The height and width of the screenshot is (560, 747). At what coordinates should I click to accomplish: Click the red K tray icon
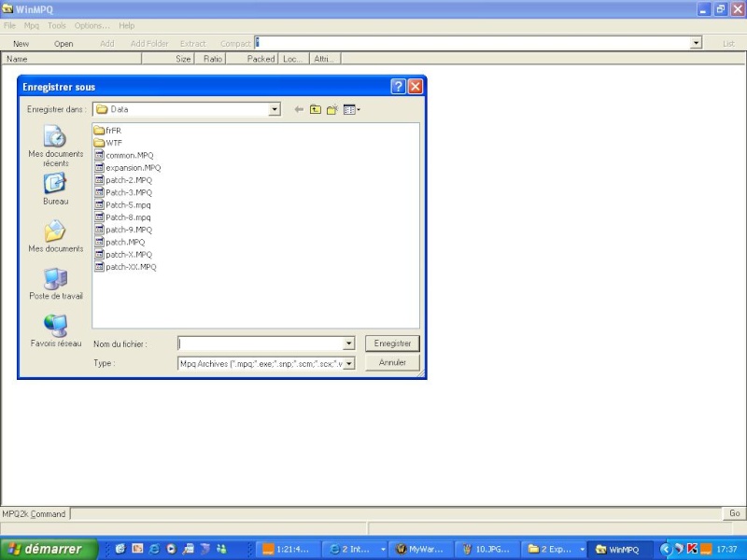[692, 549]
